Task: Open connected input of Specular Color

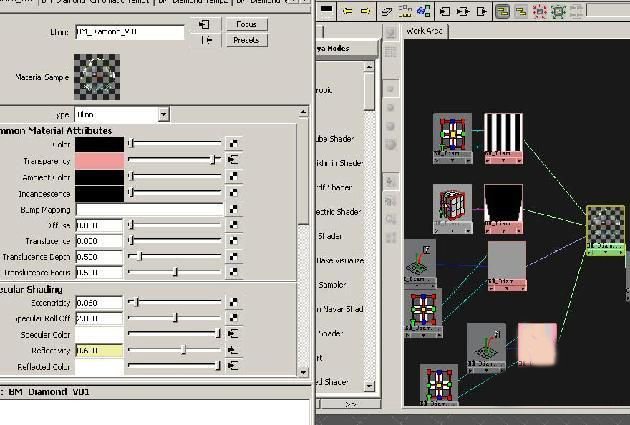Action: click(x=233, y=333)
